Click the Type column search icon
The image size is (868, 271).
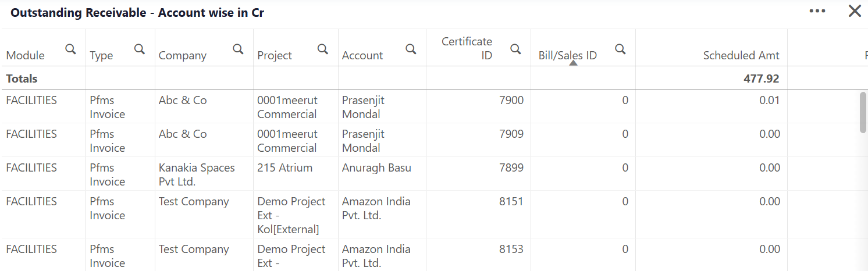140,49
